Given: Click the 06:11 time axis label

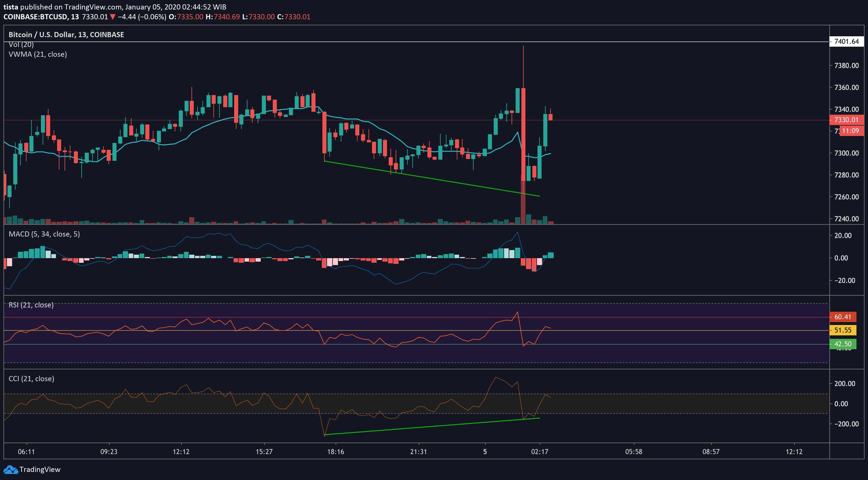Looking at the screenshot, I should (26, 452).
